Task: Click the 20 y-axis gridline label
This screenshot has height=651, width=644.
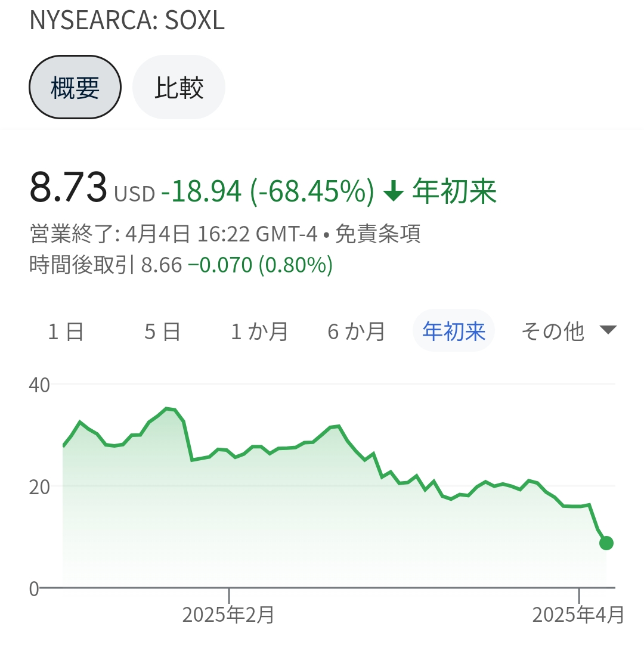Action: point(39,486)
